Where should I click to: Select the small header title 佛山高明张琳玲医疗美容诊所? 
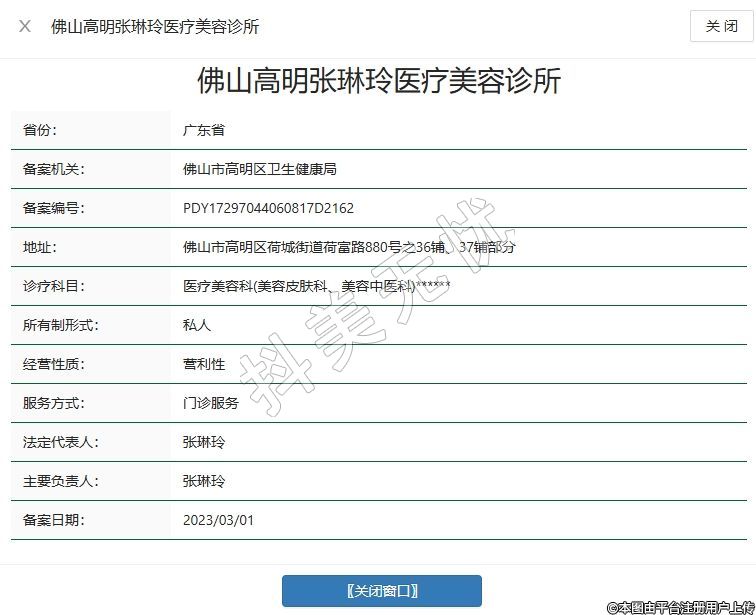[x=155, y=27]
